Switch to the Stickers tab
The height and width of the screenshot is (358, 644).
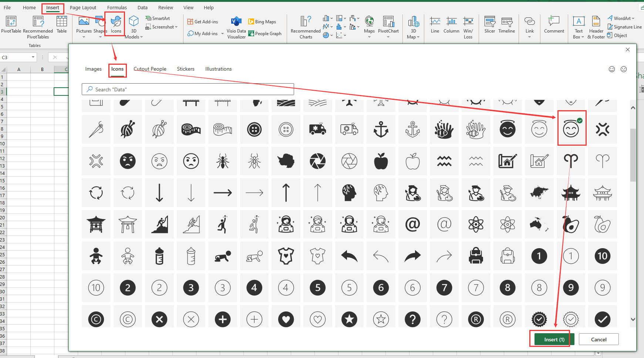click(x=185, y=69)
